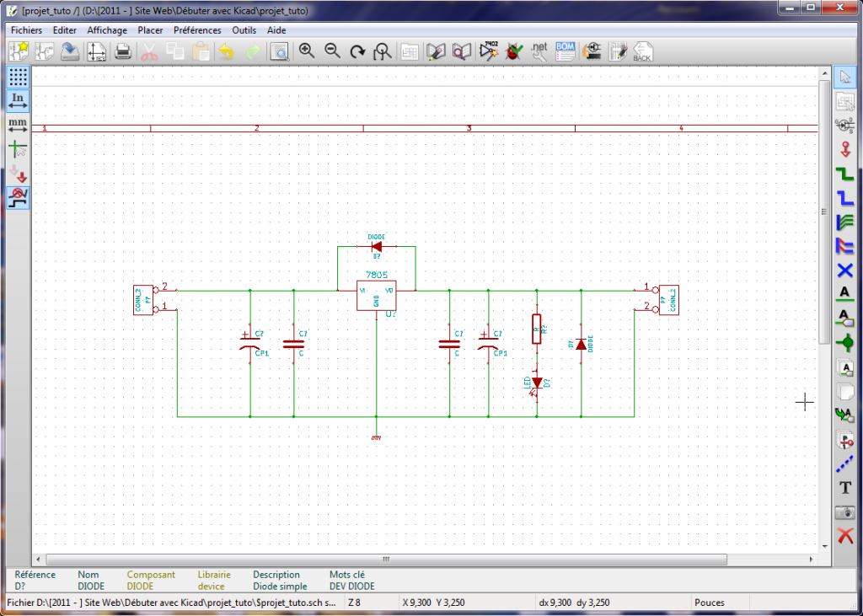Run the electrical rules check (ladybug icon)
This screenshot has width=863, height=616.
512,51
